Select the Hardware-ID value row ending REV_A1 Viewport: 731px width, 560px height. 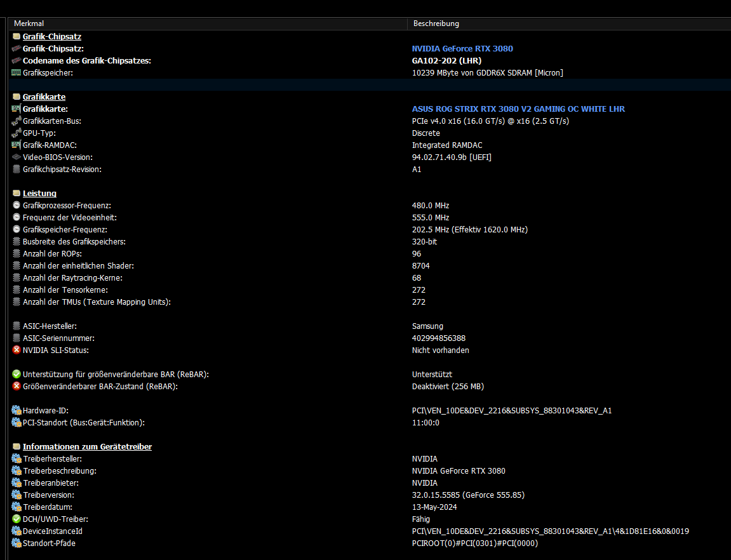click(x=511, y=411)
